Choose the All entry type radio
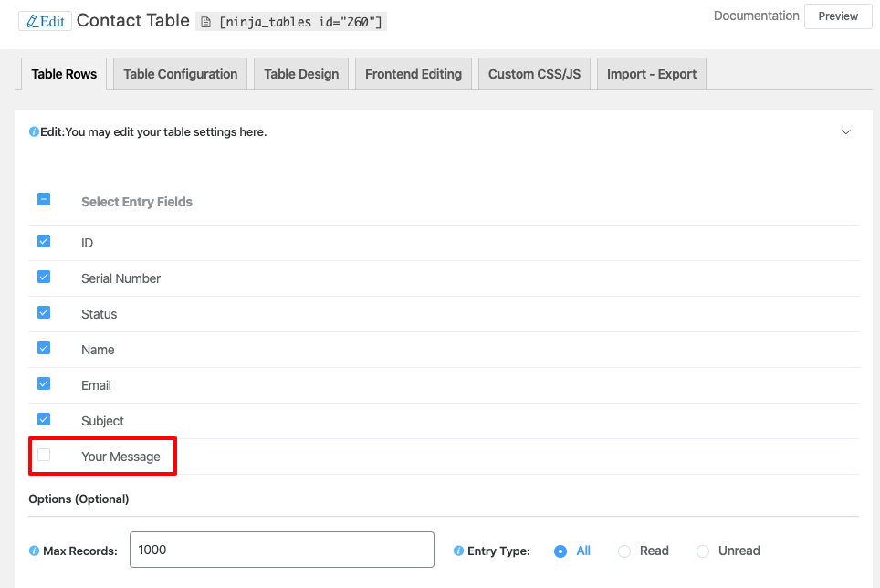880x588 pixels. (x=560, y=551)
